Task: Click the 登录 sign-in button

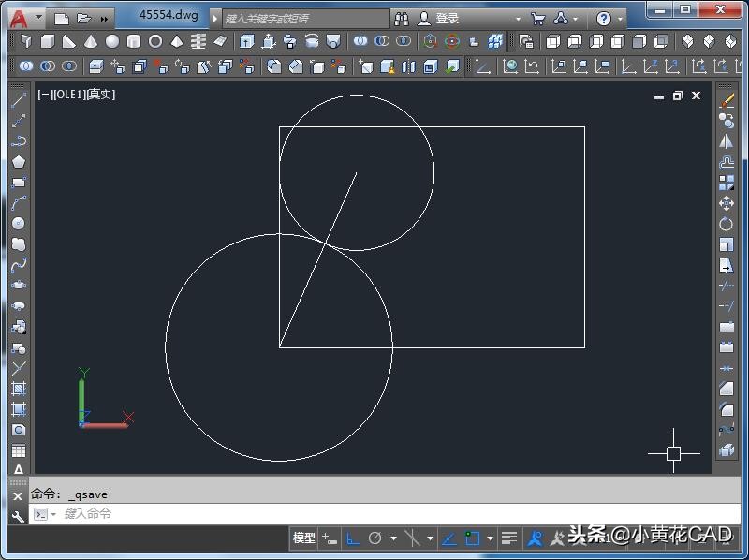Action: 447,19
